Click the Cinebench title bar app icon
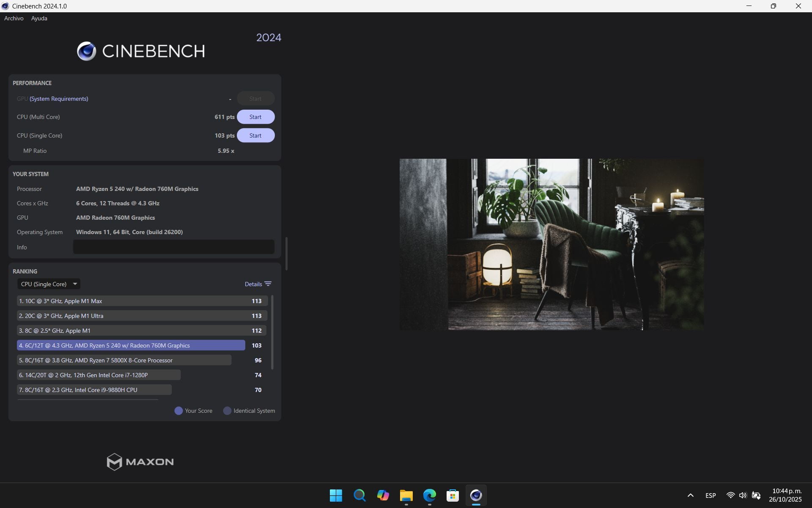The width and height of the screenshot is (812, 508). [5, 6]
